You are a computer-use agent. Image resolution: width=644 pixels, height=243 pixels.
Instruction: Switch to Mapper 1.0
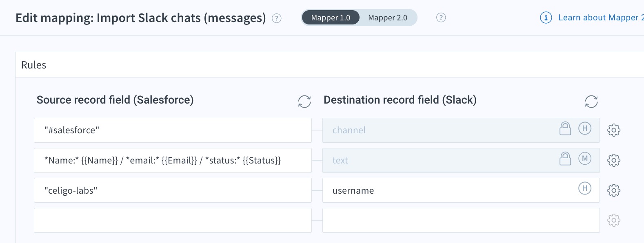click(331, 18)
